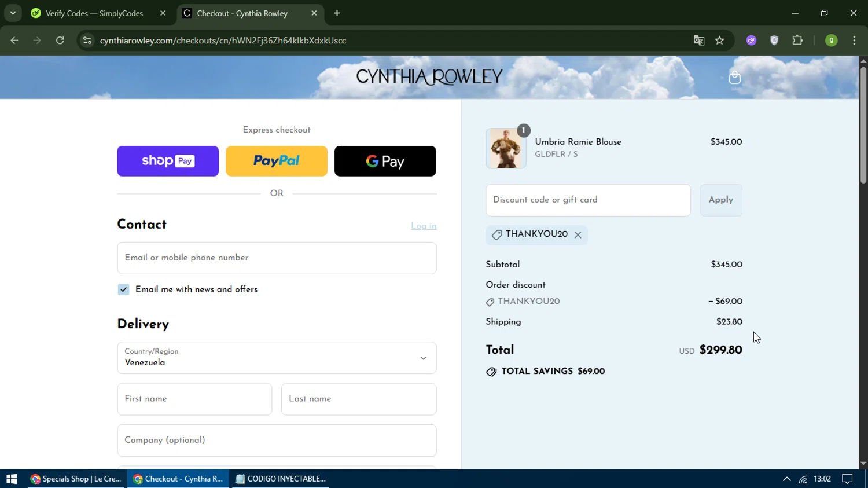Click the page vertical scrollbar thumb
The height and width of the screenshot is (488, 868).
point(863,125)
